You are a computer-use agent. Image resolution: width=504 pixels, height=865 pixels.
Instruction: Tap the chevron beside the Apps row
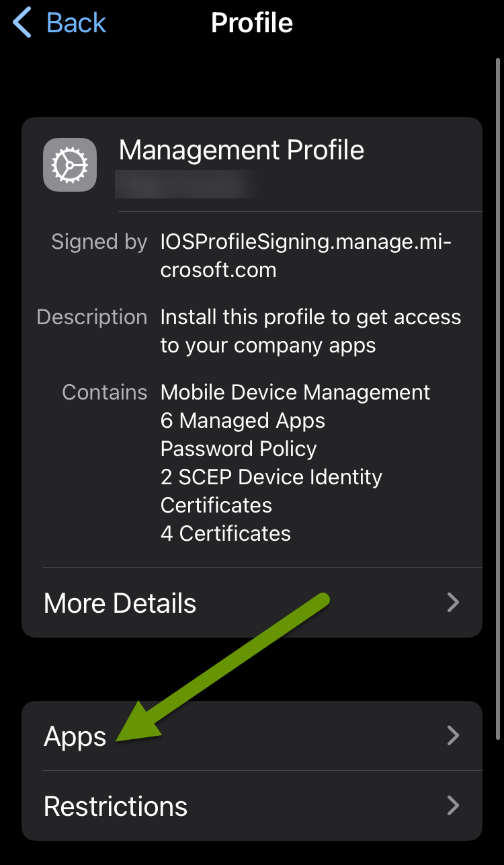452,737
